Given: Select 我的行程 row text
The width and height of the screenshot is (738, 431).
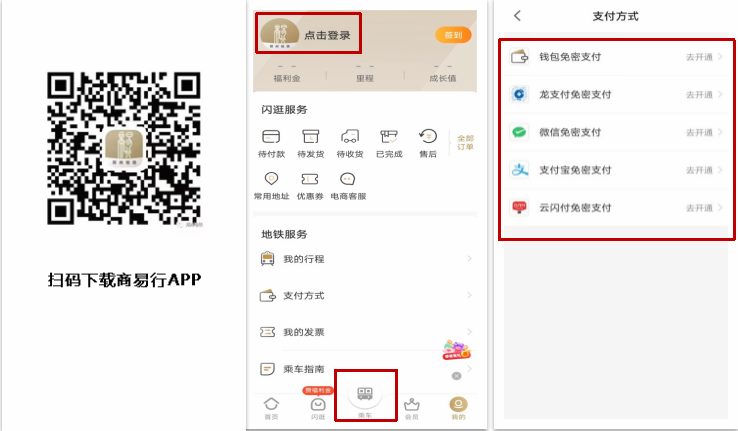Looking at the screenshot, I should 304,259.
